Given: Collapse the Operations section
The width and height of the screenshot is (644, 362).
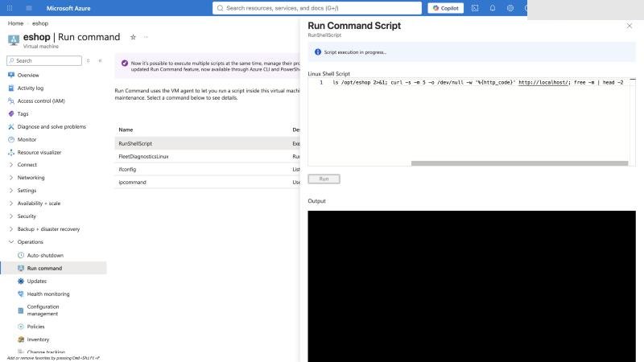Looking at the screenshot, I should tap(11, 242).
